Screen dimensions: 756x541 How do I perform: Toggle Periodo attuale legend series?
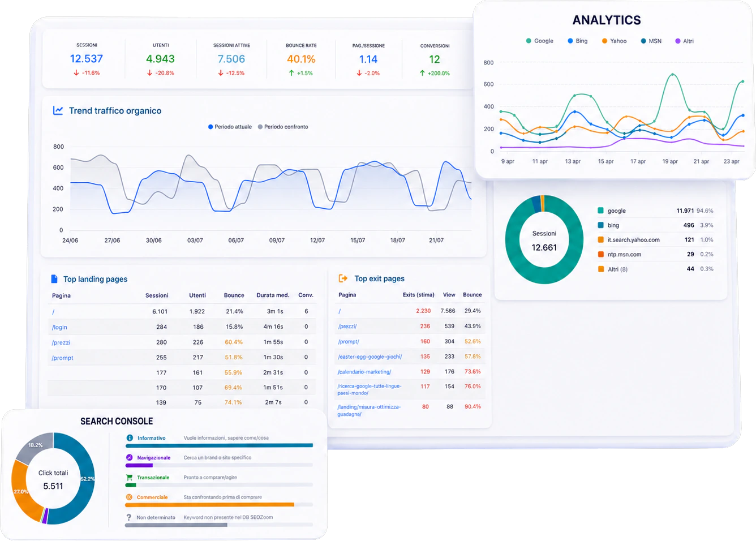[x=230, y=127]
